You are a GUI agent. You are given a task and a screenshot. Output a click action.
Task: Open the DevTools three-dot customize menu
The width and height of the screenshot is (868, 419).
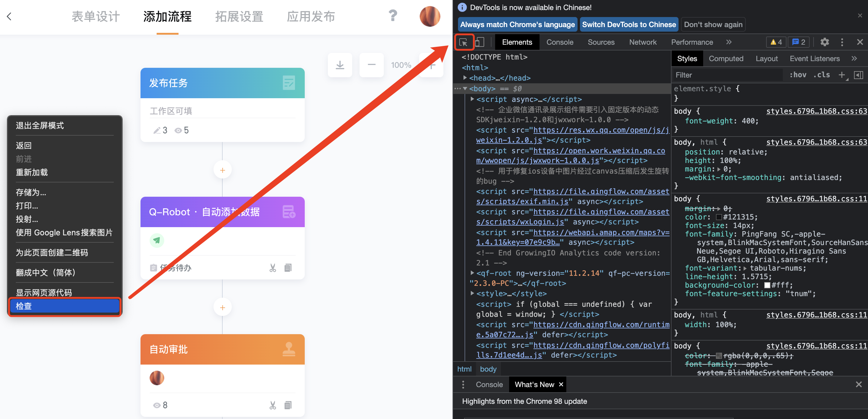click(x=842, y=42)
